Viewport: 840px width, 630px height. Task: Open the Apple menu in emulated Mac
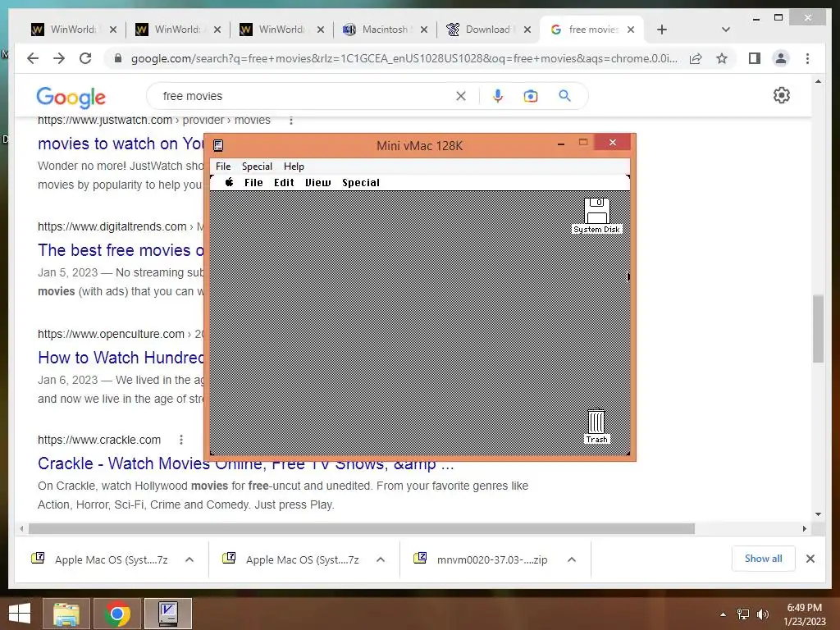pos(230,182)
